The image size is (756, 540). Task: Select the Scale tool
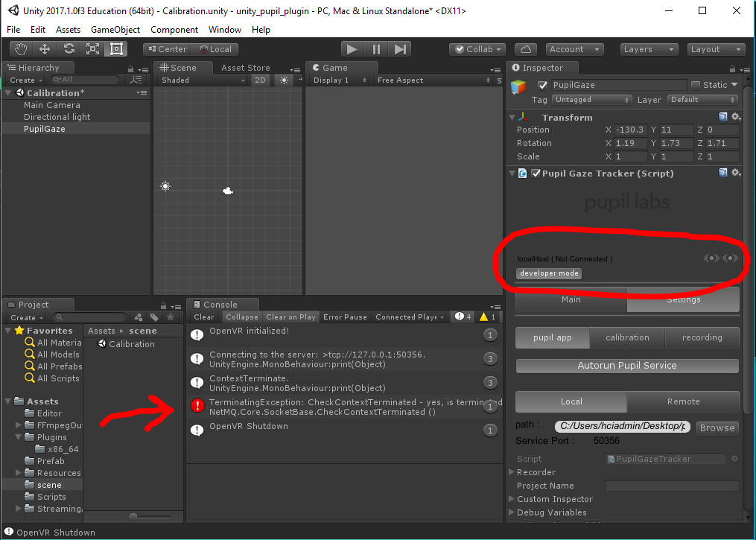[x=92, y=49]
